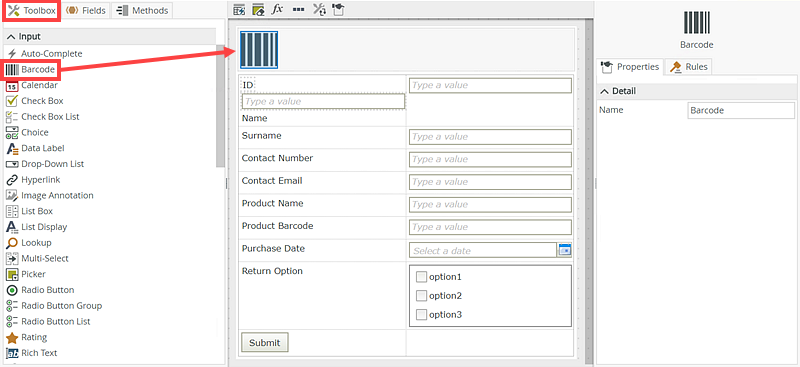Select the Calendar control icon
Screen dimensions: 800x367
12,86
